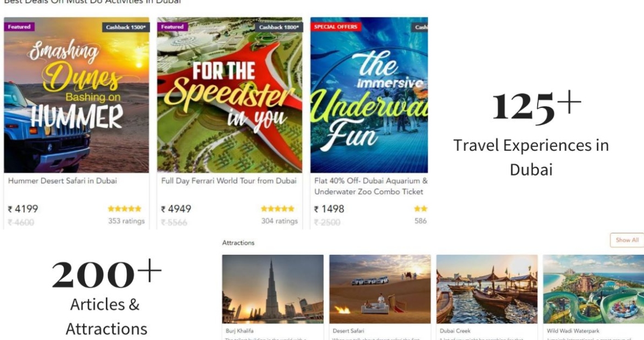Open the Hummer Desert Safari in Dubai title
This screenshot has width=644, height=340.
click(62, 180)
